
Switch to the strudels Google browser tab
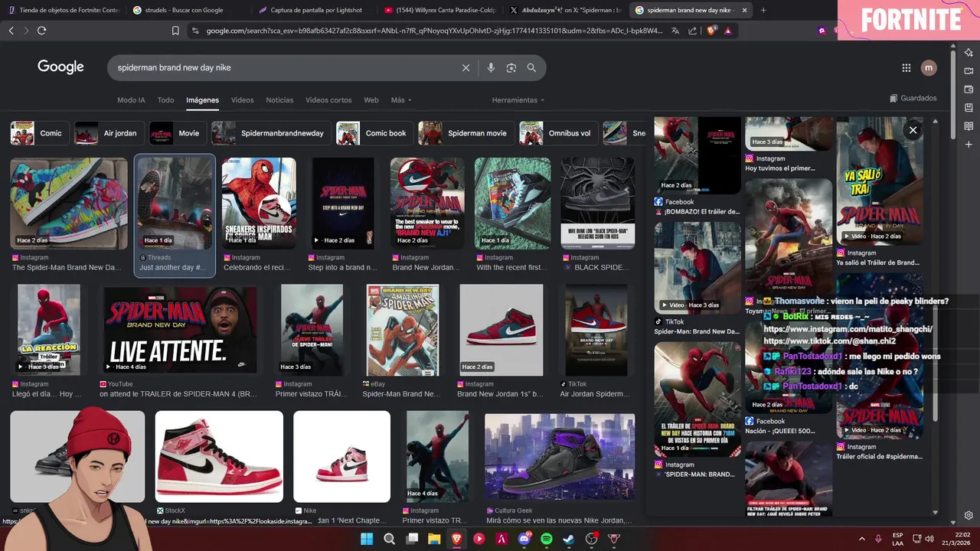pos(184,10)
